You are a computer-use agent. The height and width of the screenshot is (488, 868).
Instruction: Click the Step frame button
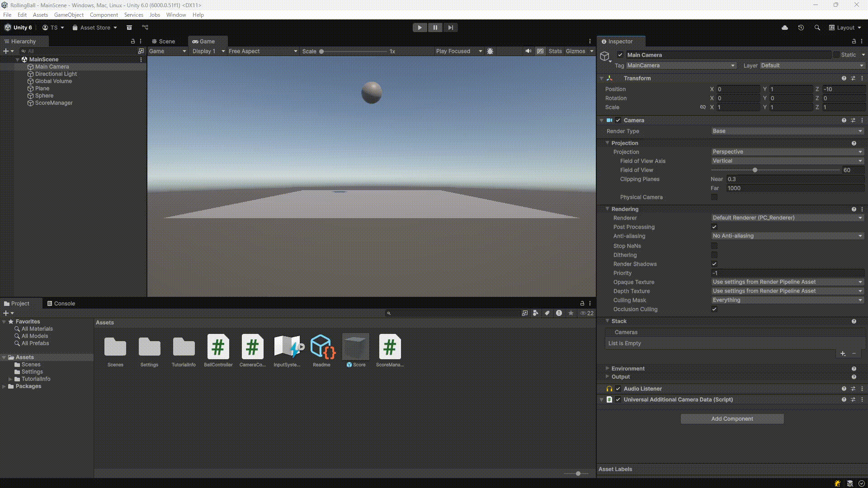450,28
